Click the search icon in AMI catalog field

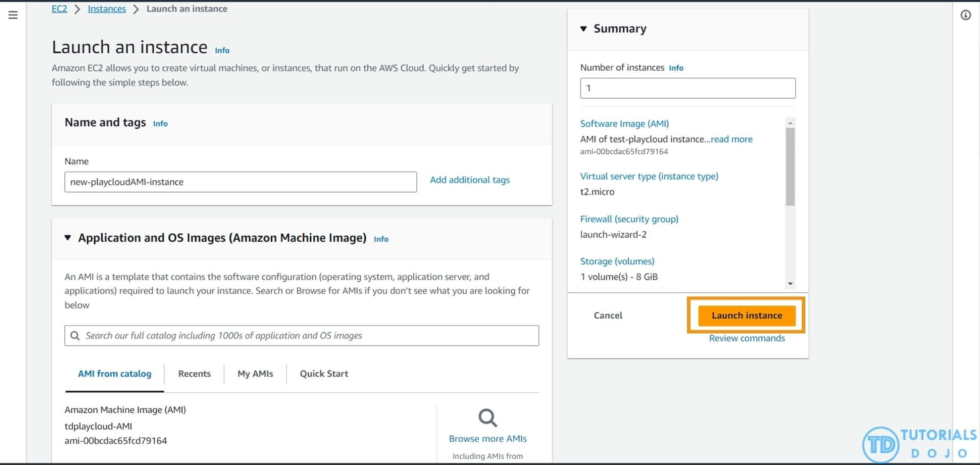[x=75, y=336]
